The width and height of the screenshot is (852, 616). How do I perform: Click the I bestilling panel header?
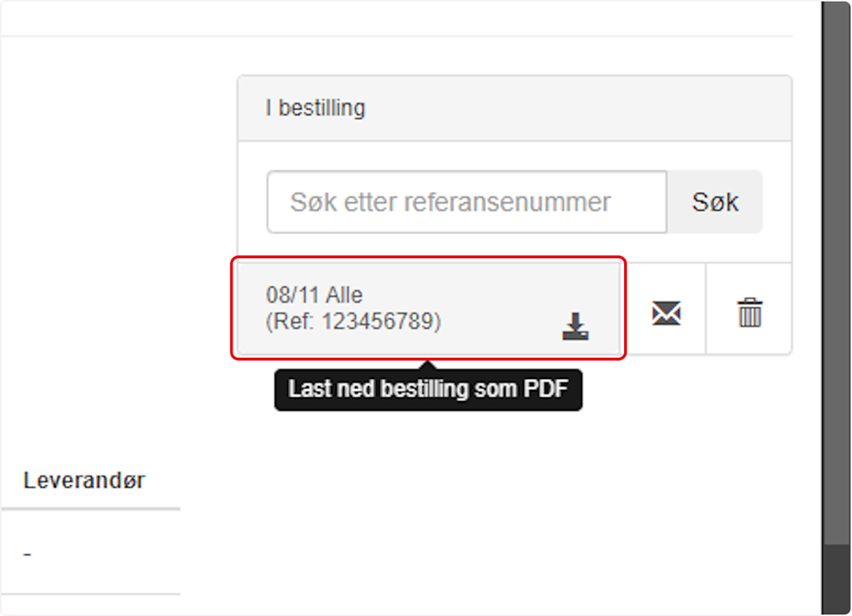515,108
